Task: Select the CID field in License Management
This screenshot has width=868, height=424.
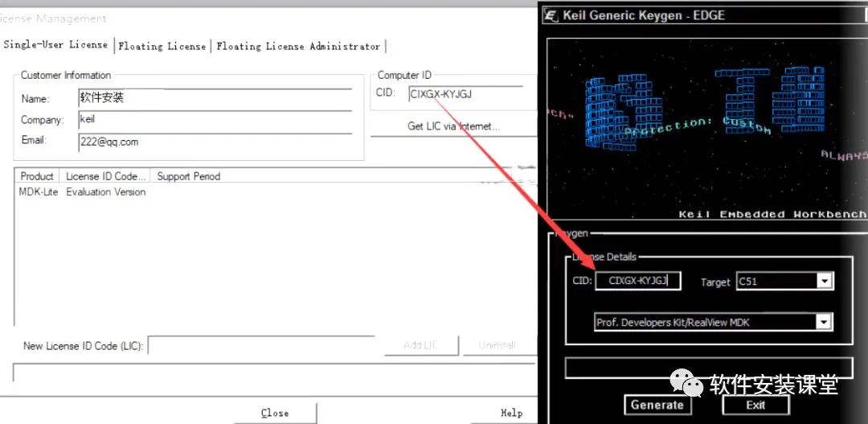Action: pyautogui.click(x=466, y=94)
